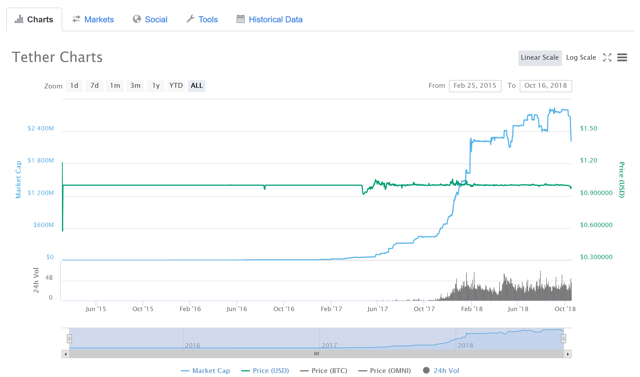This screenshot has width=640, height=377.
Task: Set zoom to 3m
Action: [136, 86]
